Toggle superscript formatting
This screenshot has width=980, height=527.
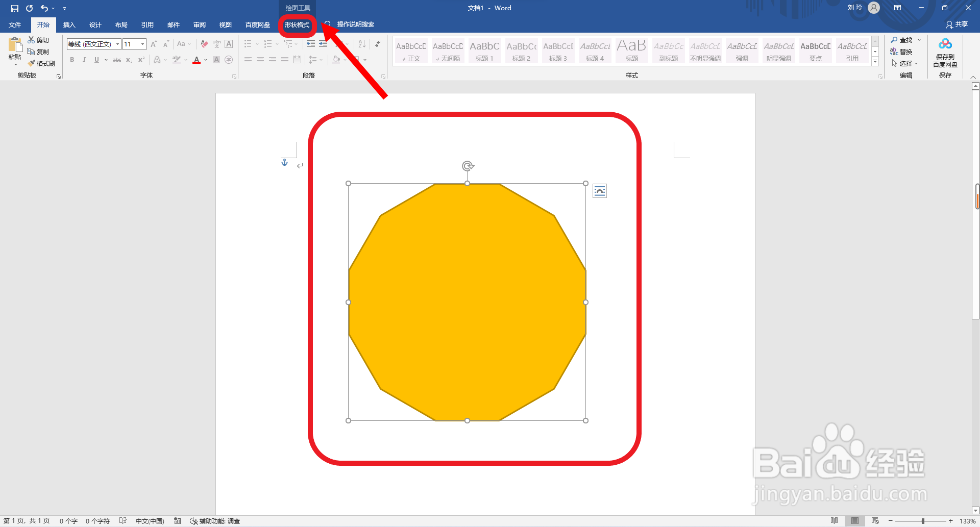[141, 60]
